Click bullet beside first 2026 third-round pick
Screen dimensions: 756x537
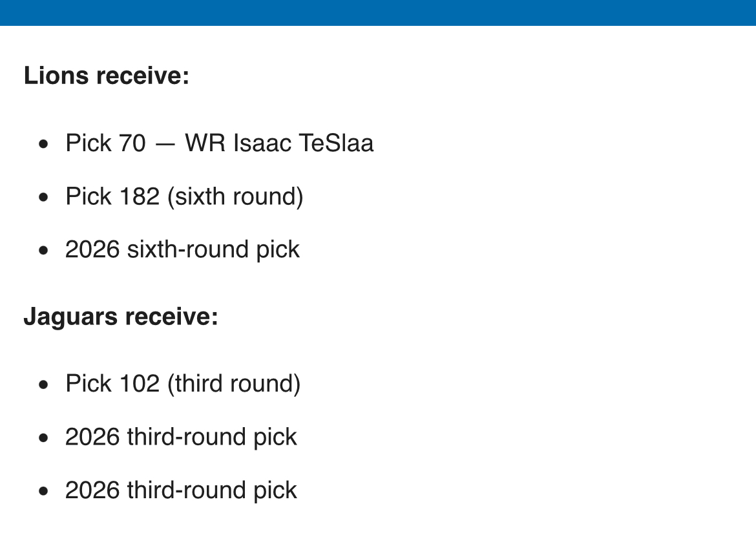[43, 438]
